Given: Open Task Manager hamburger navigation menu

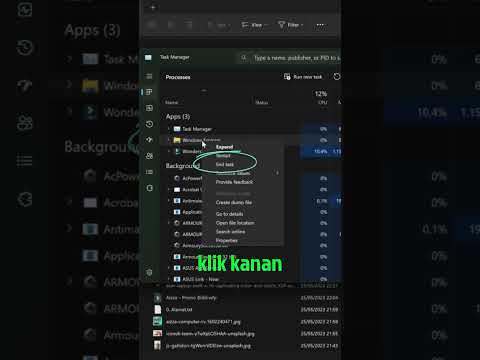Looking at the screenshot, I should pos(149,77).
